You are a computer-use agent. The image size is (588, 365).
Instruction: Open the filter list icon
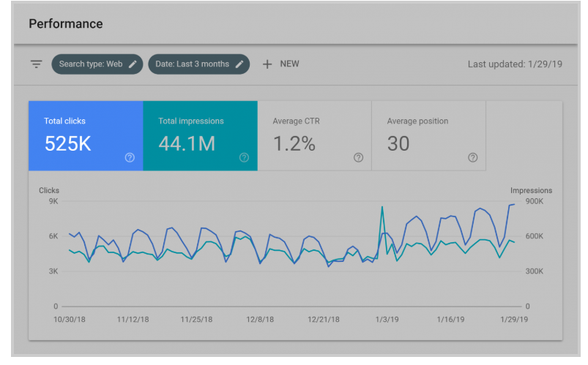click(x=37, y=64)
